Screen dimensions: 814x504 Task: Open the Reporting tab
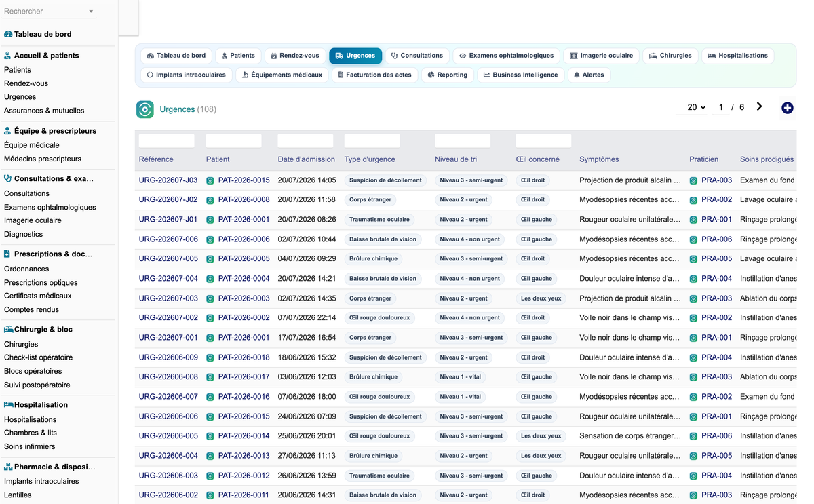(x=447, y=75)
